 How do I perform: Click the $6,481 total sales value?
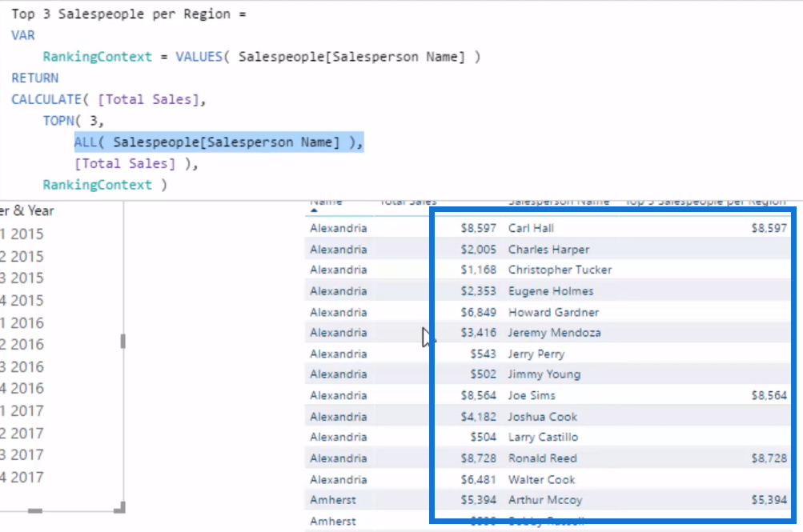478,480
